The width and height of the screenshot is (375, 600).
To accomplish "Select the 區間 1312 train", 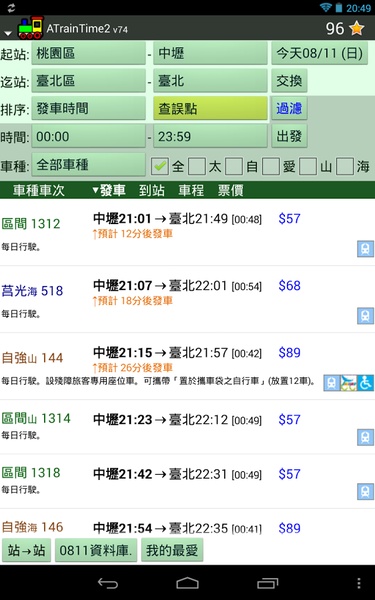I will tap(188, 232).
